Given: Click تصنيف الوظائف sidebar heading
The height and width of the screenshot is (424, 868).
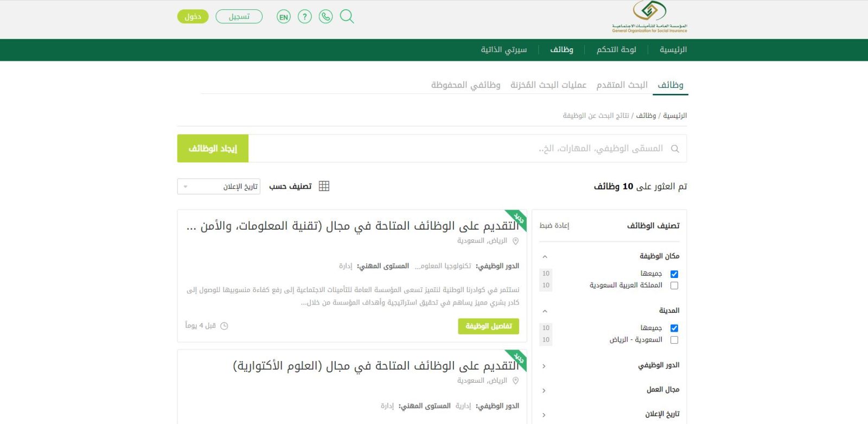Looking at the screenshot, I should coord(653,226).
